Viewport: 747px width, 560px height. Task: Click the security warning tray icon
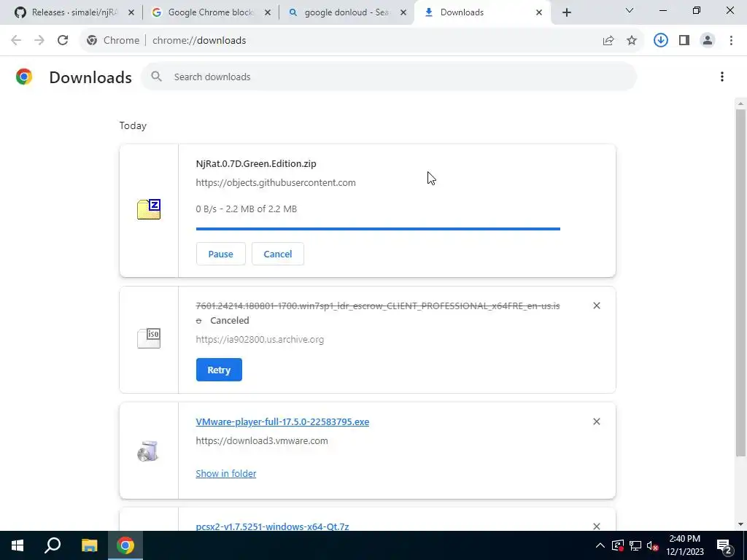coord(618,545)
